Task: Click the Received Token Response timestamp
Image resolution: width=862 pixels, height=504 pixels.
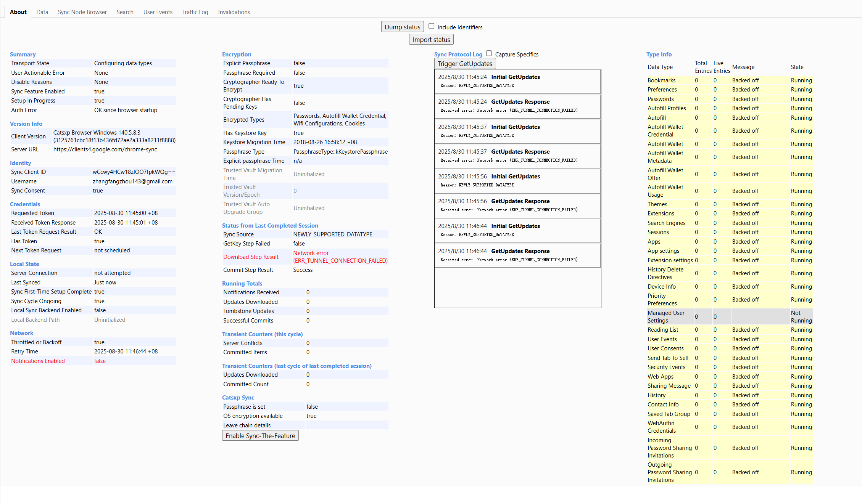Action: (126, 223)
